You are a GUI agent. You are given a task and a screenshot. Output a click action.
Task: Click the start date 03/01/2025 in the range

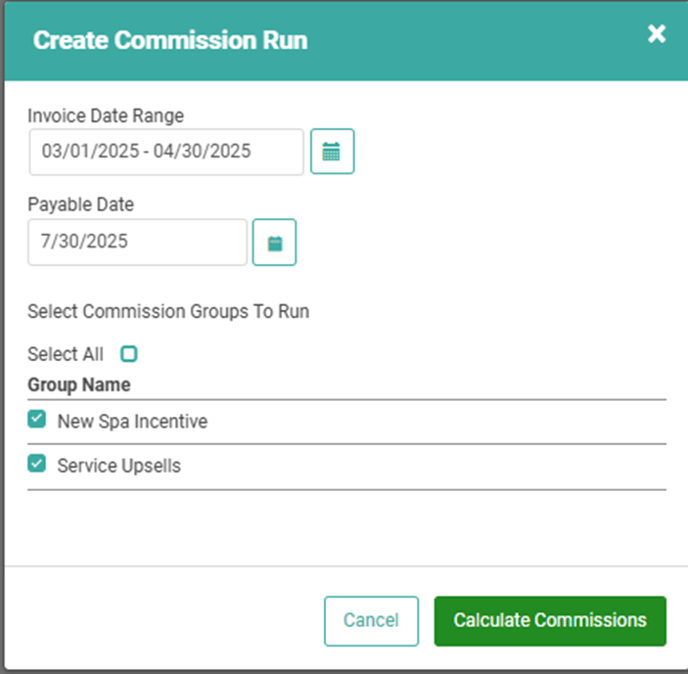[90, 151]
